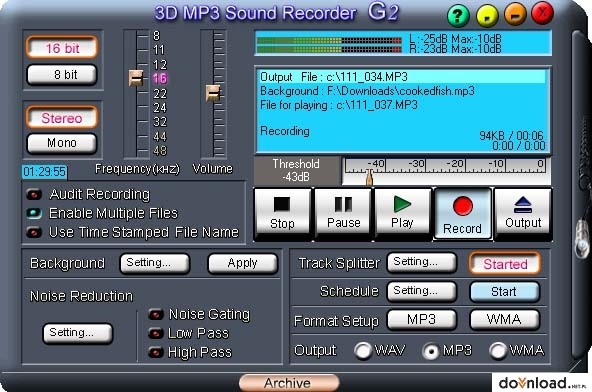Click the yellow round title bar button
Viewport: 592px width, 392px height.
[x=487, y=15]
